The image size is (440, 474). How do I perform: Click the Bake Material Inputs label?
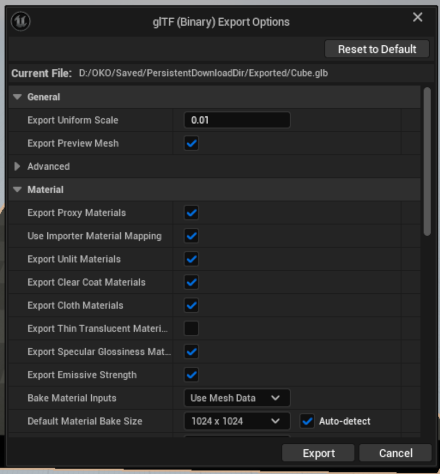(x=72, y=398)
